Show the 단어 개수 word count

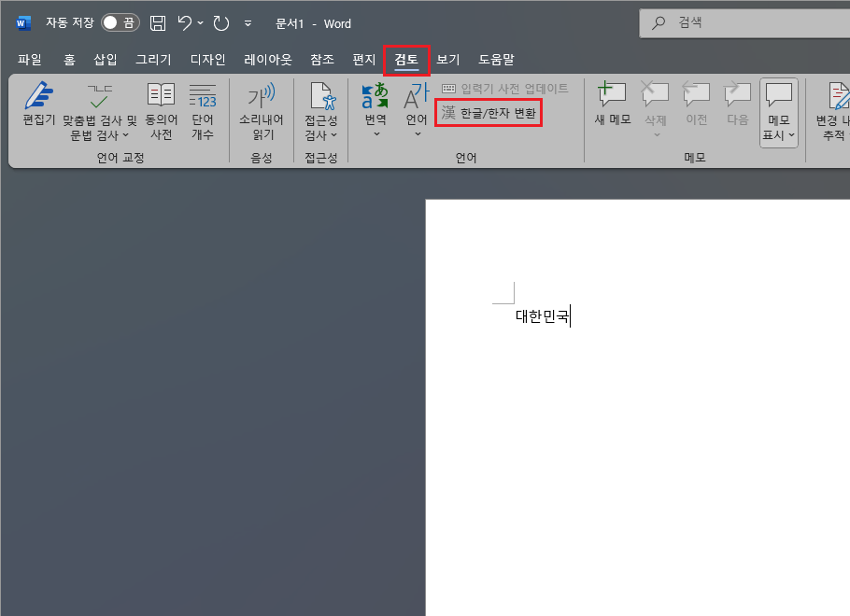[204, 109]
